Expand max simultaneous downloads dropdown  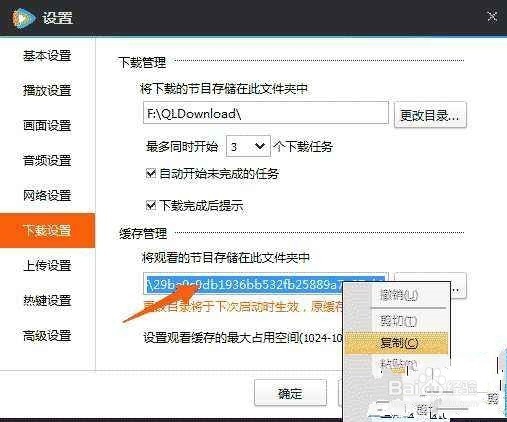click(248, 146)
